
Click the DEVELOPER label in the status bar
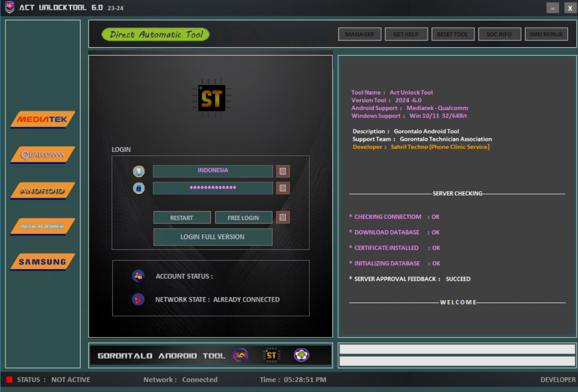[558, 380]
